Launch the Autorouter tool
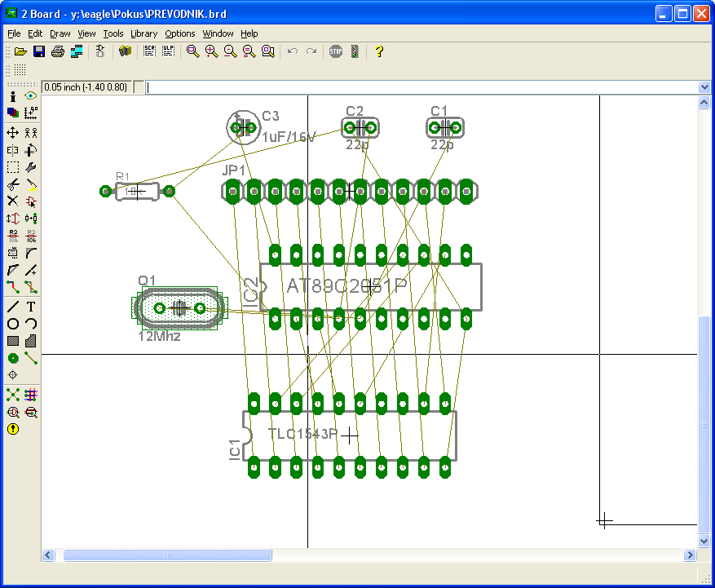Viewport: 715px width, 588px height. click(30, 395)
